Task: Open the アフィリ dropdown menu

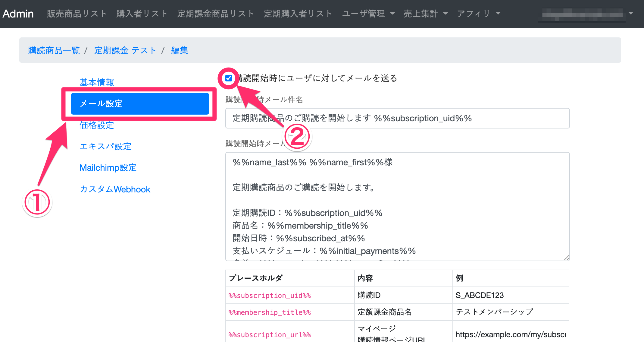Action: coord(478,14)
